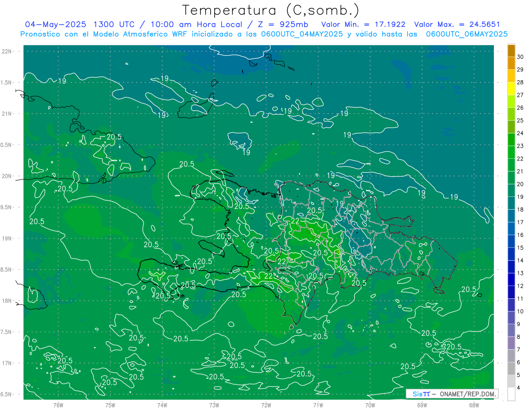Pick the bright yellow swatch in the color legend
This screenshot has height=411, width=532.
coord(512,89)
